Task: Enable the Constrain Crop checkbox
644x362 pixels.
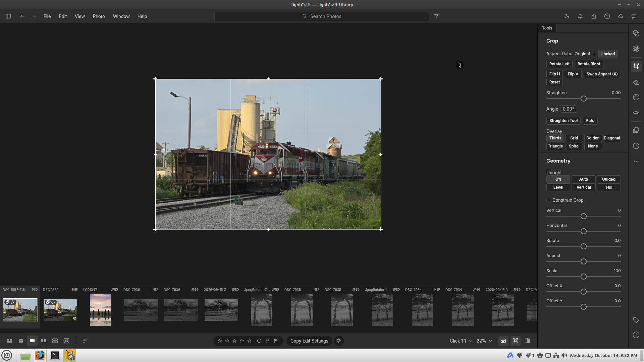Action: (549, 200)
